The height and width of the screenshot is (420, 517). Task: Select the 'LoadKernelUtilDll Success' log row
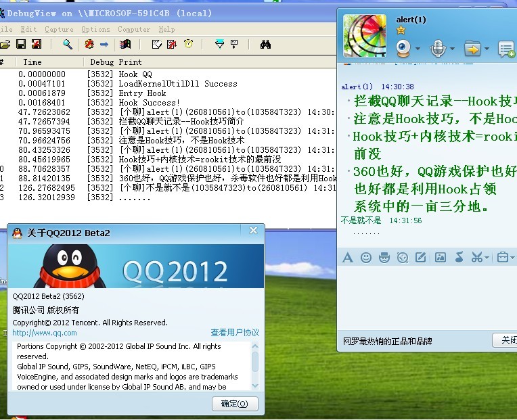tap(168, 84)
